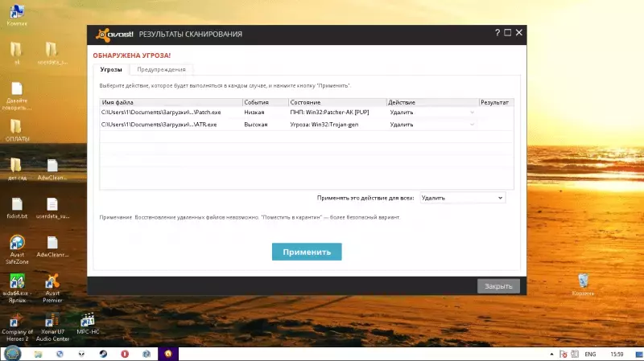644x361 pixels.
Task: Select Xonar U7 Audio Center shortcut
Action: [52, 328]
